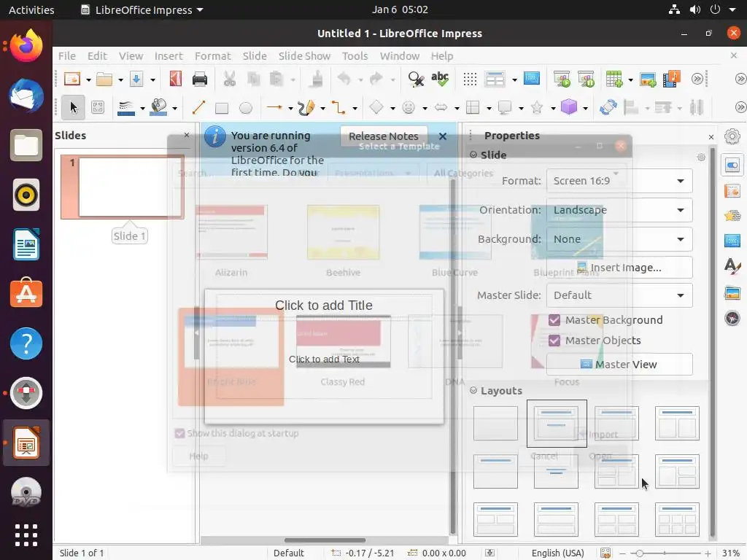Click the horizontal scrollbar under the slide
Viewport: 747px width, 560px height.
pyautogui.click(x=325, y=540)
